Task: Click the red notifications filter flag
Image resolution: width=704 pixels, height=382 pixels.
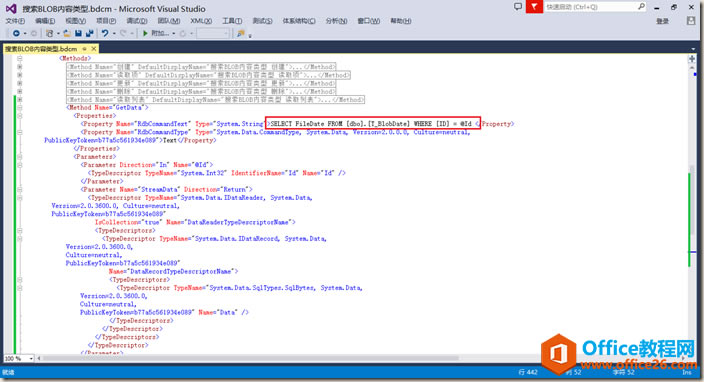Action: 534,7
